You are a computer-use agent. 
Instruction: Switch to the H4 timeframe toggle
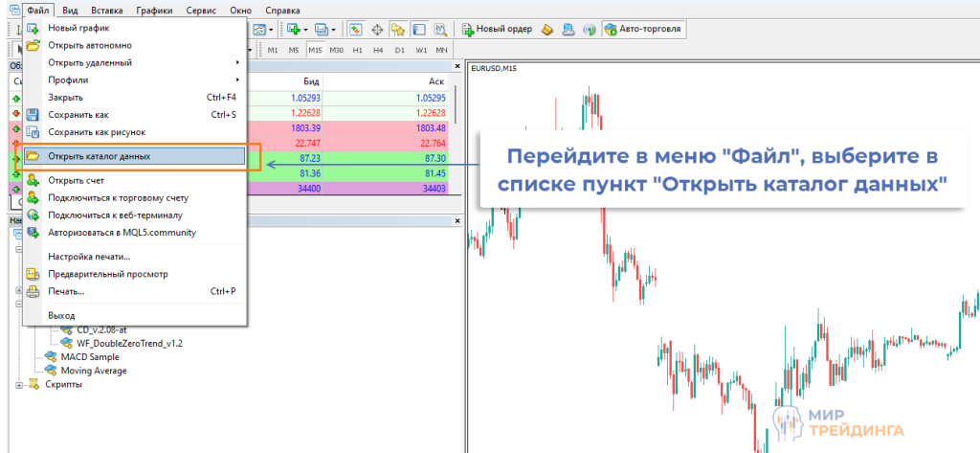click(x=378, y=49)
